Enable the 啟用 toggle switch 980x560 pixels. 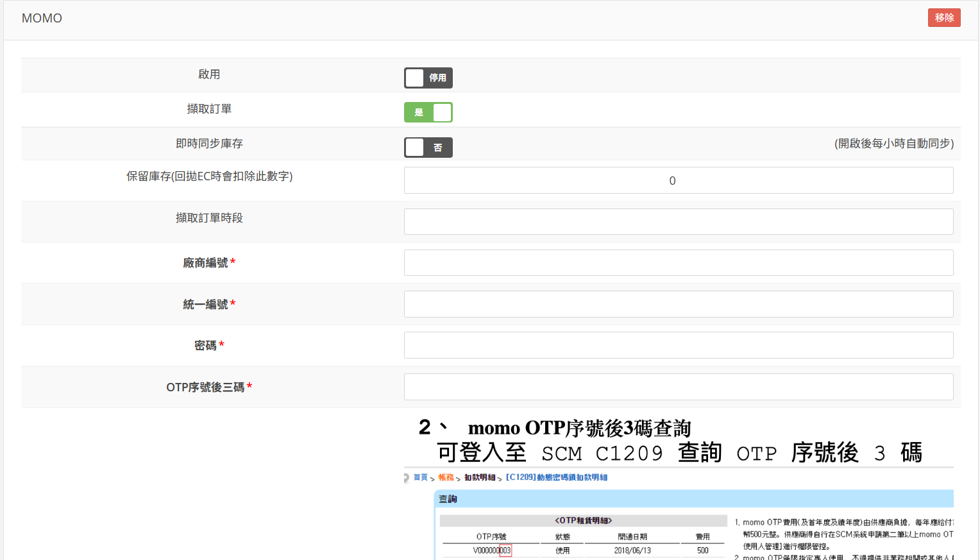[428, 78]
